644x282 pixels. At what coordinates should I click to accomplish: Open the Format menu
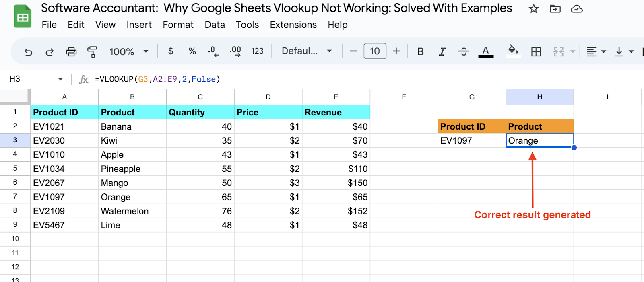pyautogui.click(x=178, y=25)
